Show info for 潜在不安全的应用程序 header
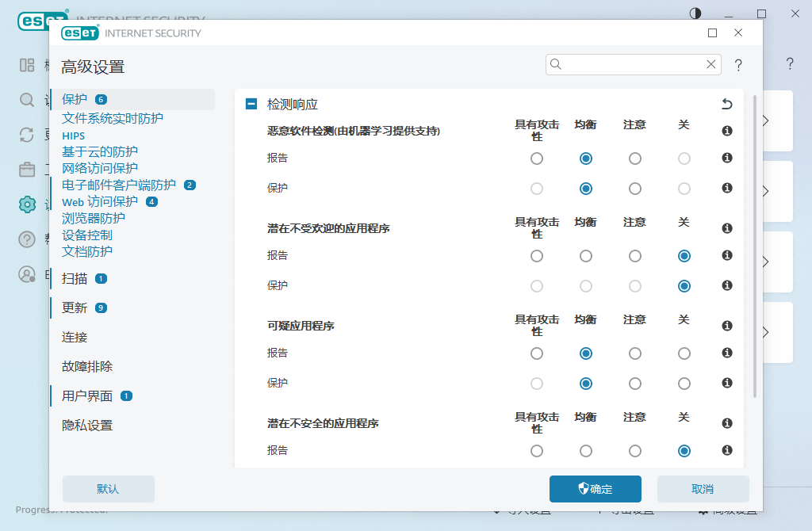The width and height of the screenshot is (812, 531). coord(727,423)
